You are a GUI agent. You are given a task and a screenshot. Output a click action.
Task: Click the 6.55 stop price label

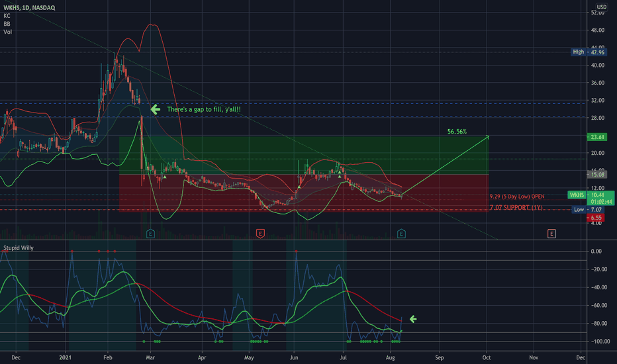point(596,218)
